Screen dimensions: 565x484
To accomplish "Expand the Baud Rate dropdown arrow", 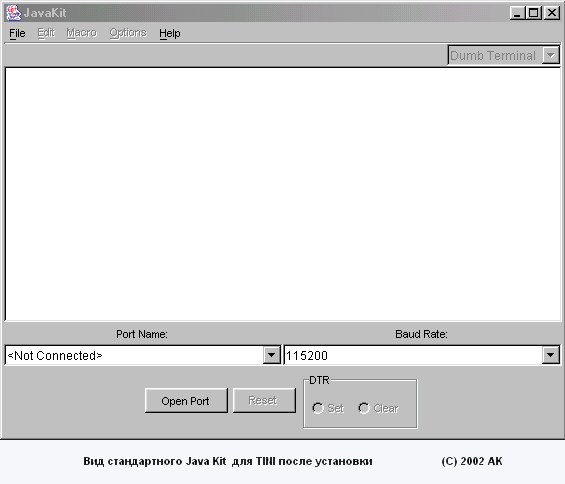I will tap(551, 355).
